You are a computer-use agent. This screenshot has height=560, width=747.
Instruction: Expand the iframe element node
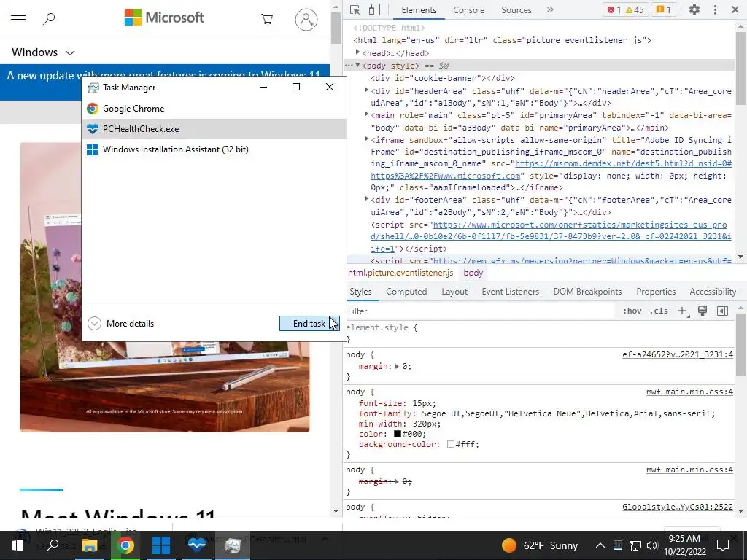(366, 139)
